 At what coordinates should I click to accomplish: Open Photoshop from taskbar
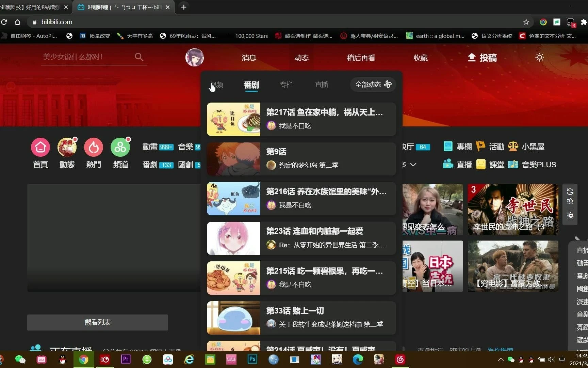coord(252,359)
